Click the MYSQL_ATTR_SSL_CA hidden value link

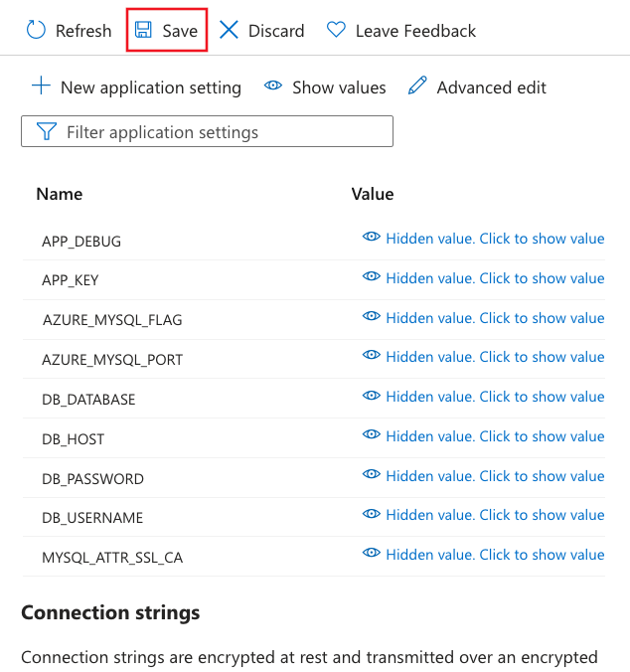coord(494,554)
